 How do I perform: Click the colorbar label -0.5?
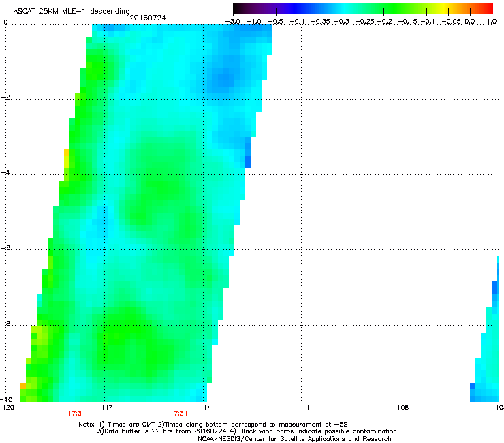click(x=276, y=22)
